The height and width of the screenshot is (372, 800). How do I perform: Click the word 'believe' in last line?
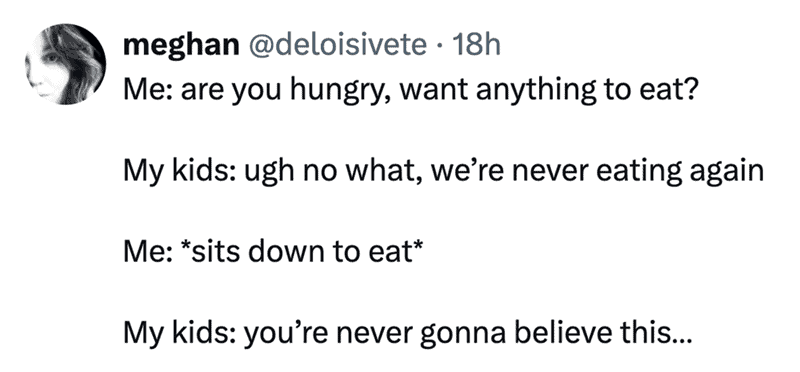click(562, 334)
